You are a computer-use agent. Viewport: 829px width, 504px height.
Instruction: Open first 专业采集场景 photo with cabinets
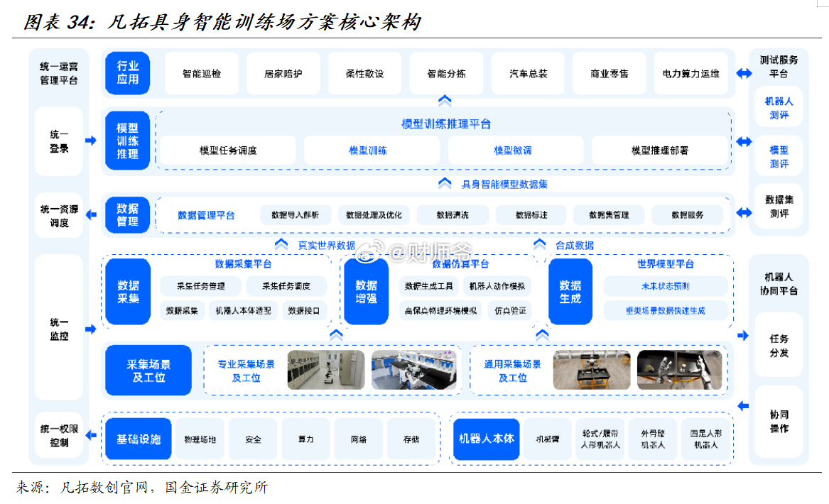pyautogui.click(x=325, y=370)
